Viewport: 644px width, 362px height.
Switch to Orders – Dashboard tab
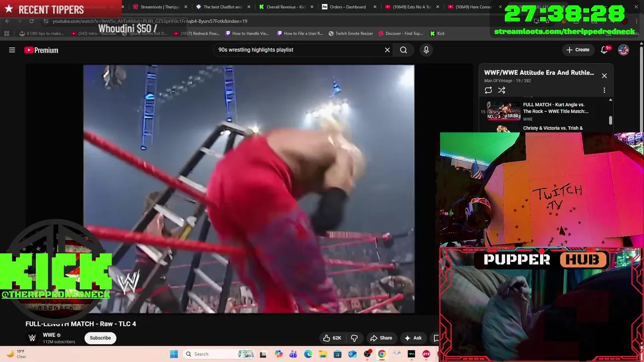[x=347, y=7]
